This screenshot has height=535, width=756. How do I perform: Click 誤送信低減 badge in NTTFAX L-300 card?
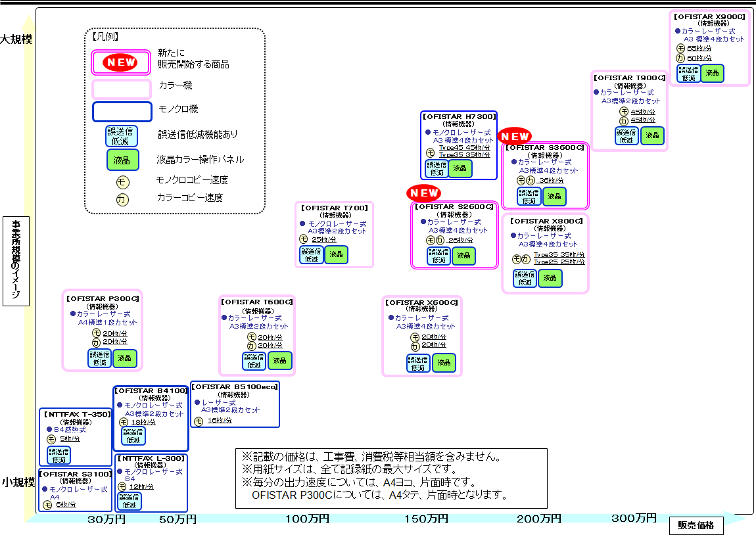(130, 501)
